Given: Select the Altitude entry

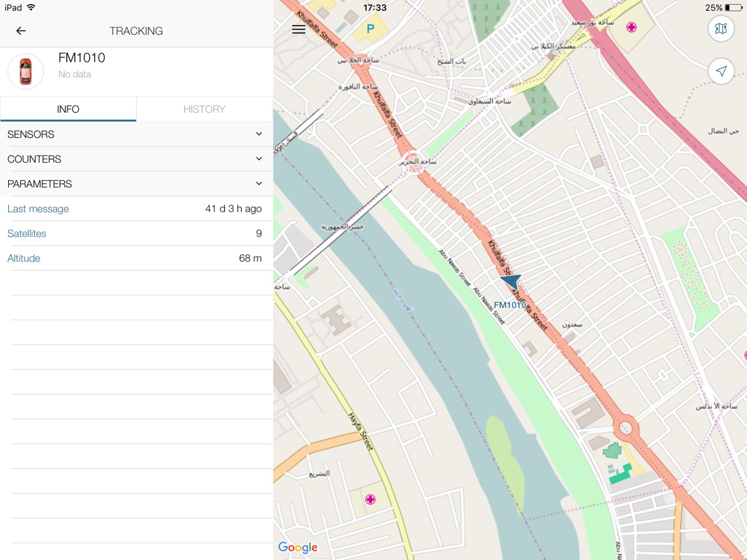Looking at the screenshot, I should (137, 258).
